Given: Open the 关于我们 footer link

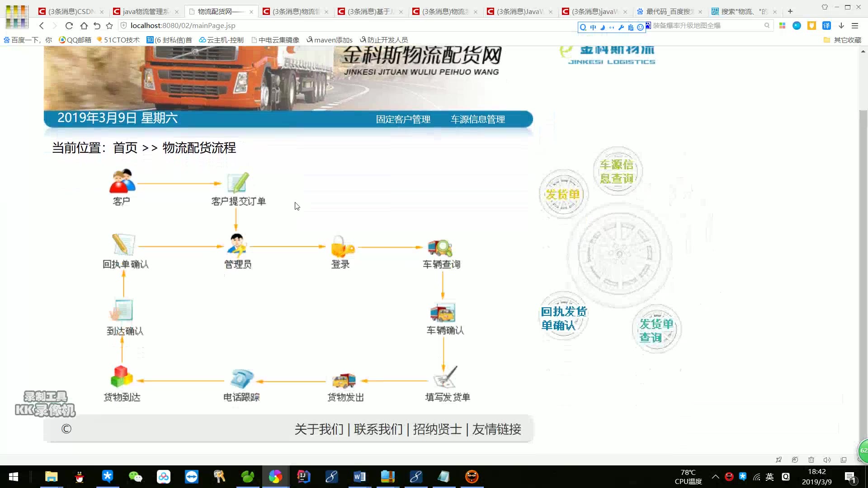Looking at the screenshot, I should (x=319, y=429).
